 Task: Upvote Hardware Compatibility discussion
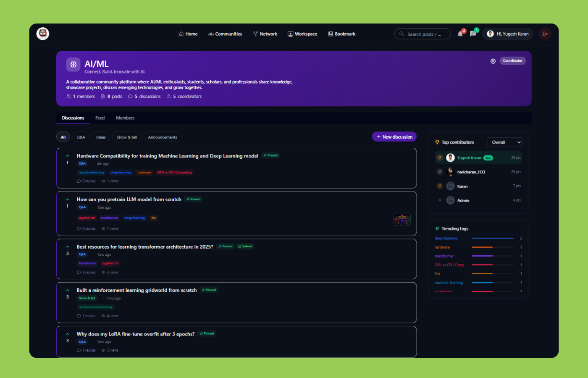68,156
